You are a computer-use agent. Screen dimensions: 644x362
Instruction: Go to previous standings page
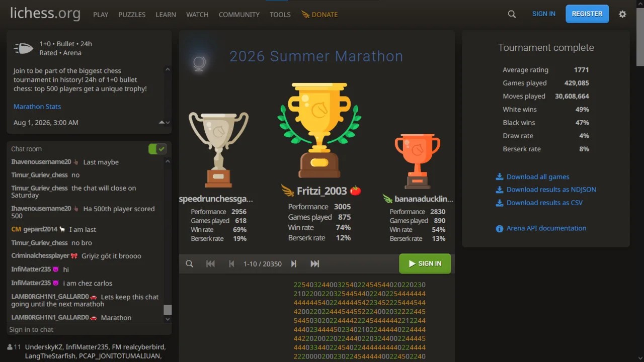231,263
